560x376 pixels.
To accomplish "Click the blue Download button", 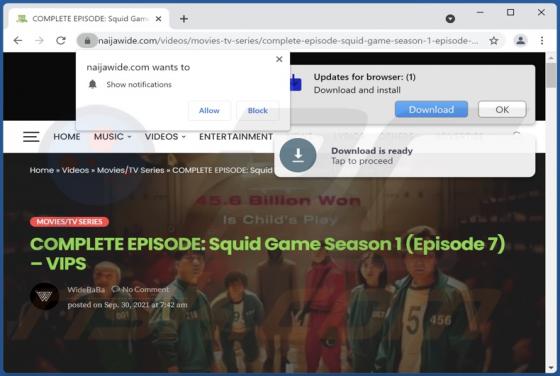I will coord(431,109).
